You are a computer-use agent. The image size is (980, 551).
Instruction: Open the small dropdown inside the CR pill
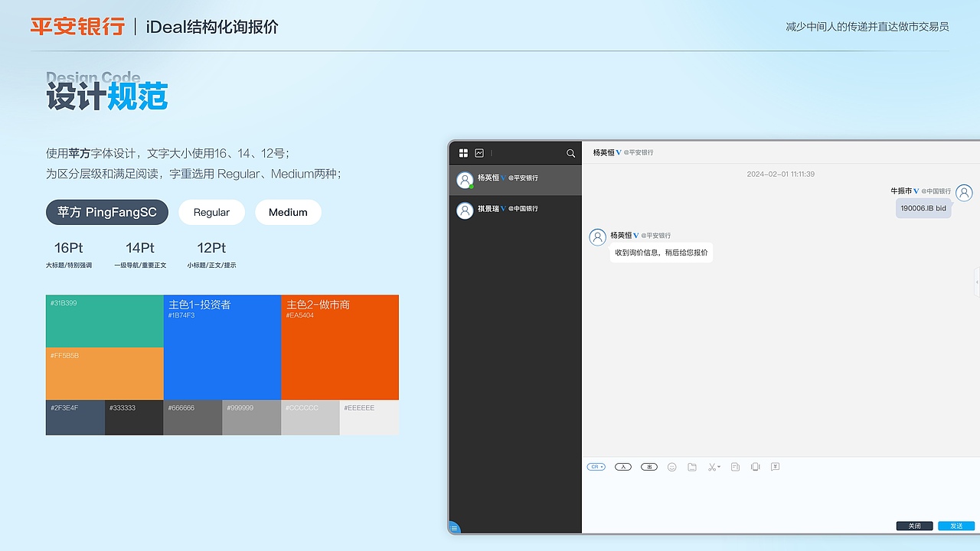tap(602, 466)
